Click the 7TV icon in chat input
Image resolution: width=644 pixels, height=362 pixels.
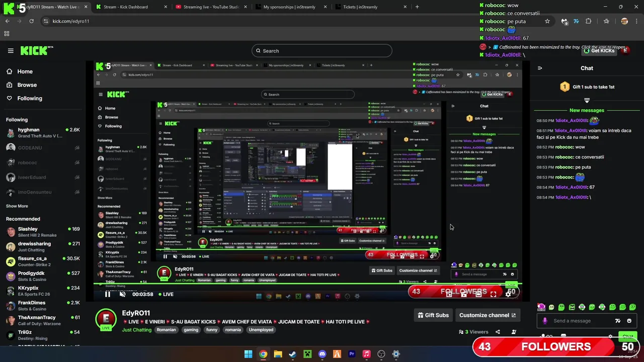tap(618, 321)
